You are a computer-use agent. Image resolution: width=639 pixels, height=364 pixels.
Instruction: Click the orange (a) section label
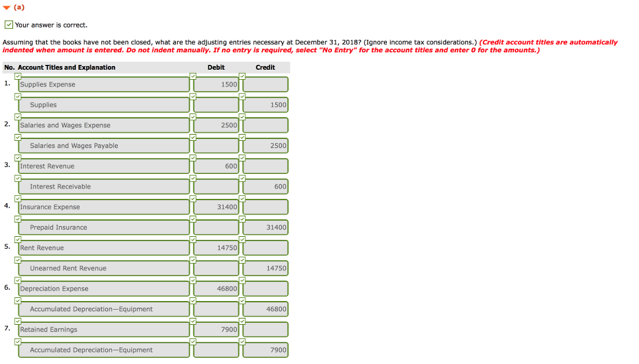(17, 7)
